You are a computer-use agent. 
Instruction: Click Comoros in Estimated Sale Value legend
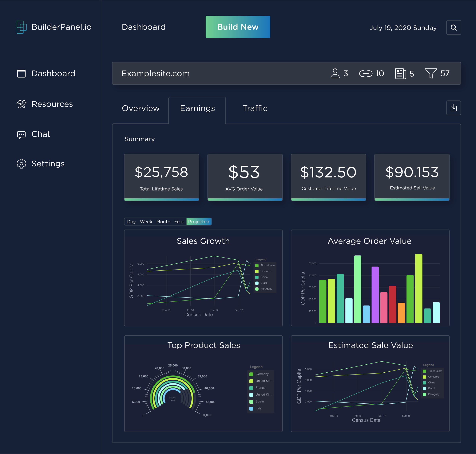pos(431,377)
